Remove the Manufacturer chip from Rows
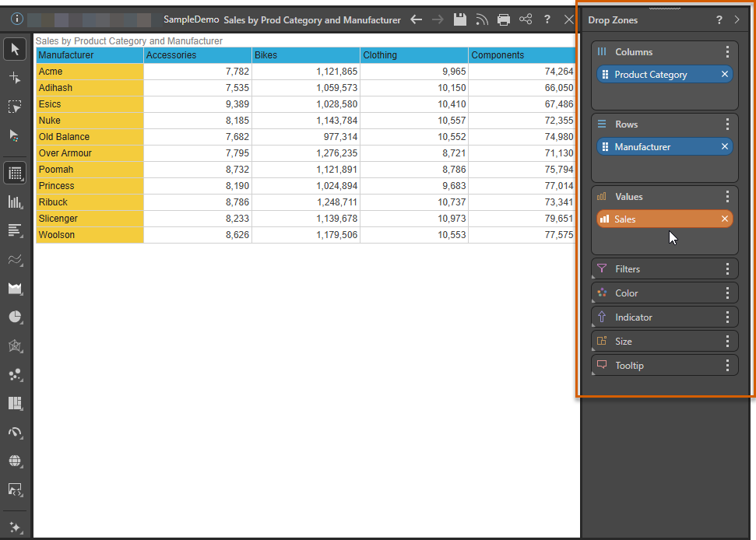 click(725, 147)
